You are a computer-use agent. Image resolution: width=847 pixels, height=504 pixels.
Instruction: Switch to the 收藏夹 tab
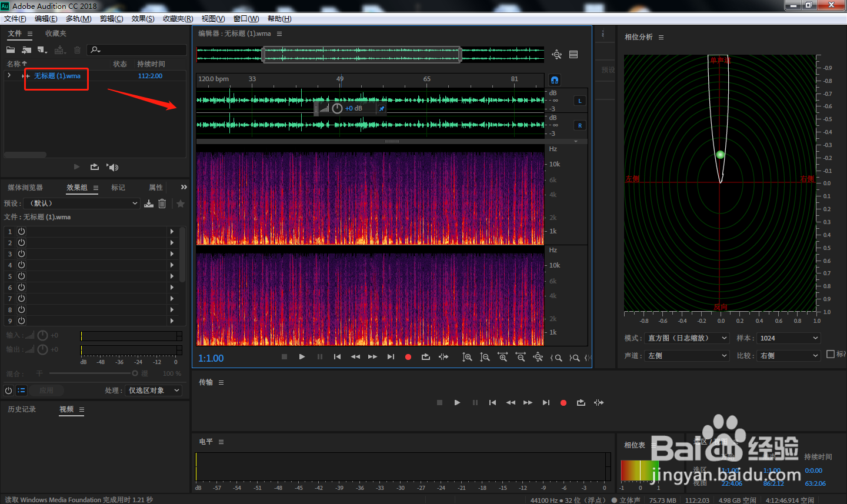pyautogui.click(x=56, y=34)
